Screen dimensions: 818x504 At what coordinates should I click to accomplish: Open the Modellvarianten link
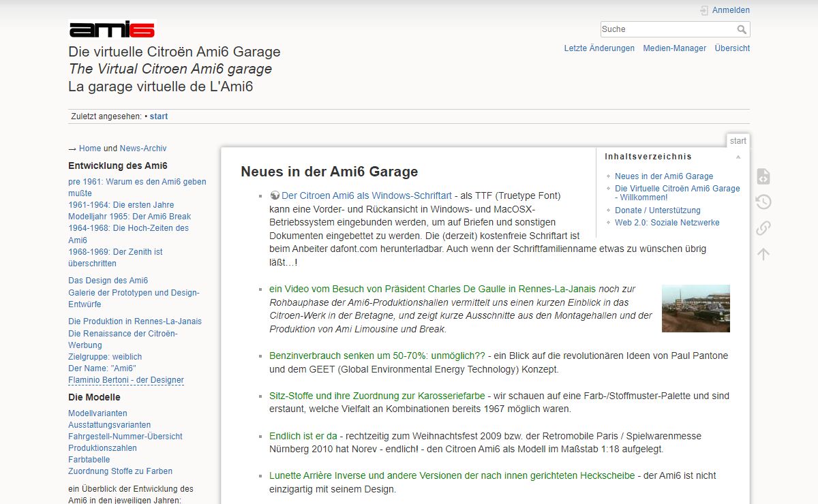[x=97, y=413]
